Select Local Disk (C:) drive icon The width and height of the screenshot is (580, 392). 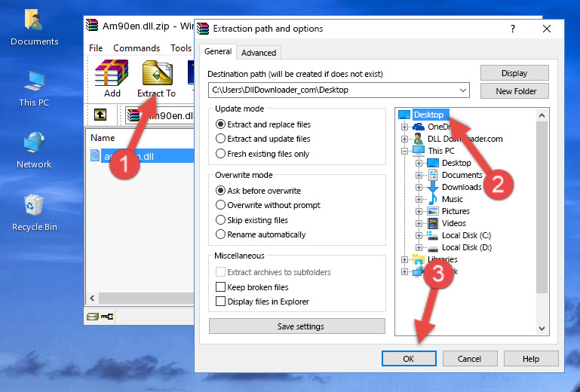click(x=432, y=235)
